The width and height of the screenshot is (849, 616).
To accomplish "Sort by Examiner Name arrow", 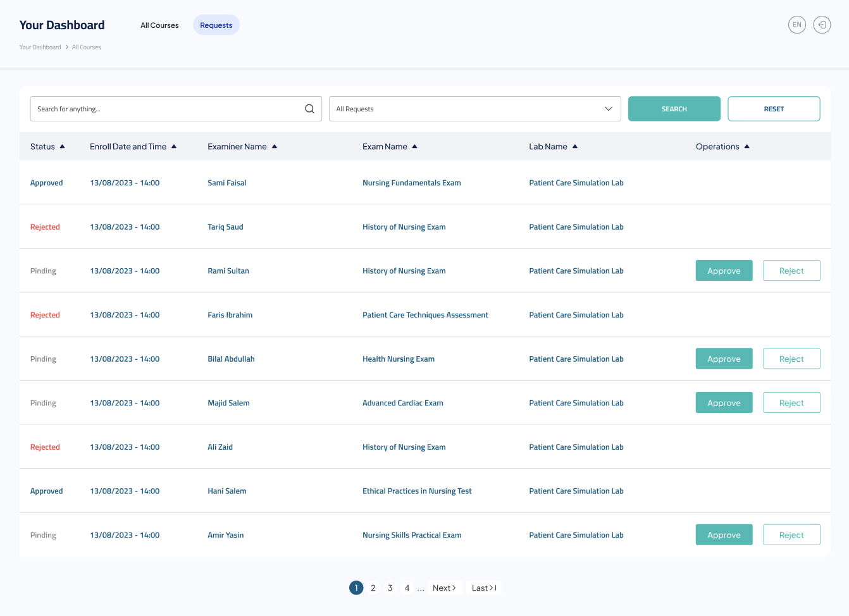I will (x=275, y=147).
